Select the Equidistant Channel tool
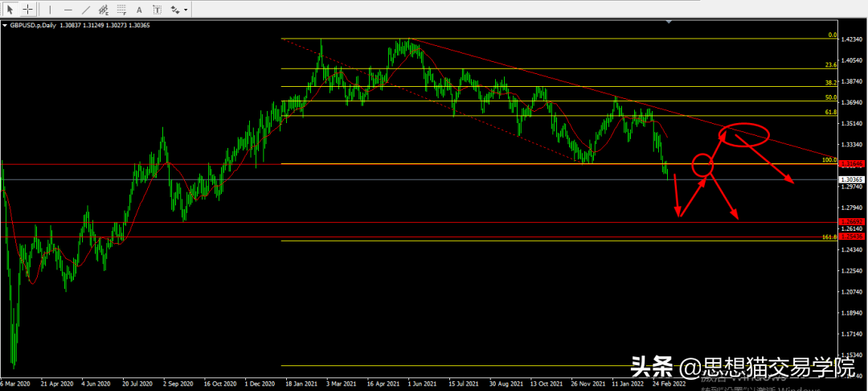 click(x=103, y=9)
